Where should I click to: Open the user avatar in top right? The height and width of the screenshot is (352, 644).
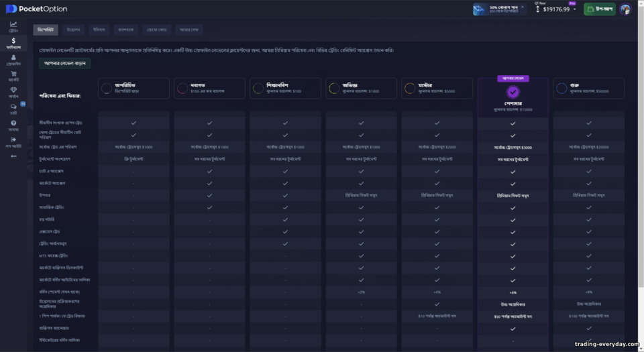coord(625,9)
